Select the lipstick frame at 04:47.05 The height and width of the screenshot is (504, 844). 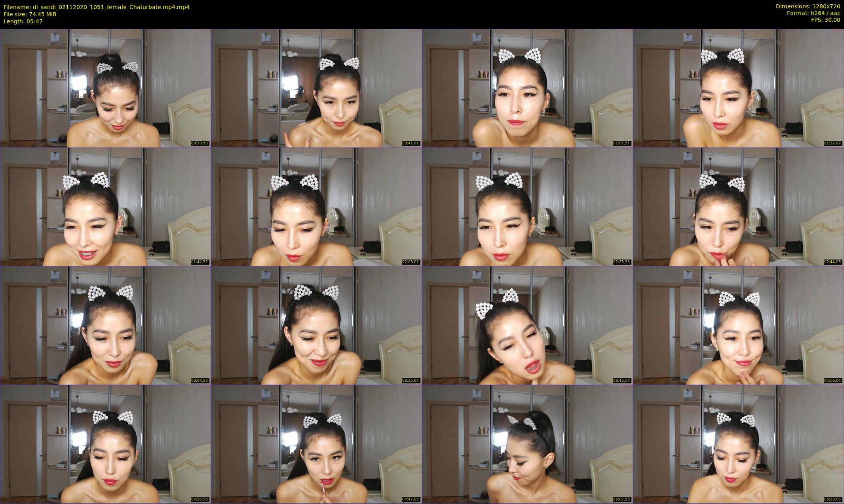316,444
